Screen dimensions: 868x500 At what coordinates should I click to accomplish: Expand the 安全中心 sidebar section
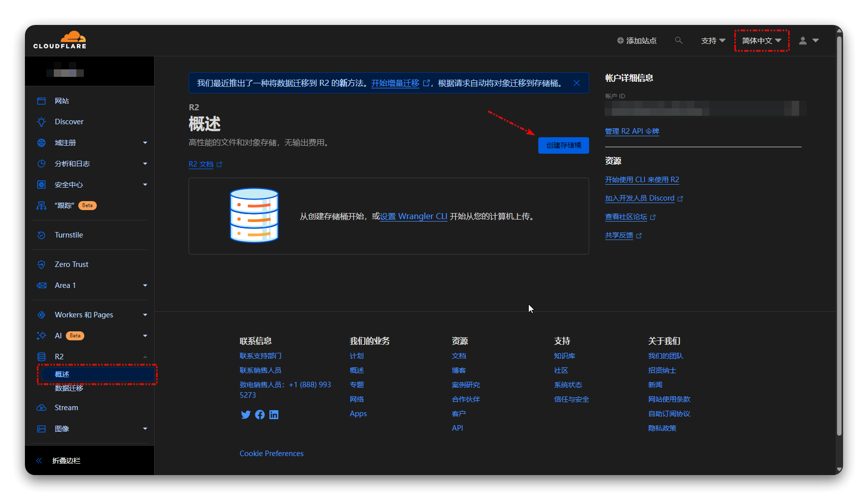click(x=145, y=185)
